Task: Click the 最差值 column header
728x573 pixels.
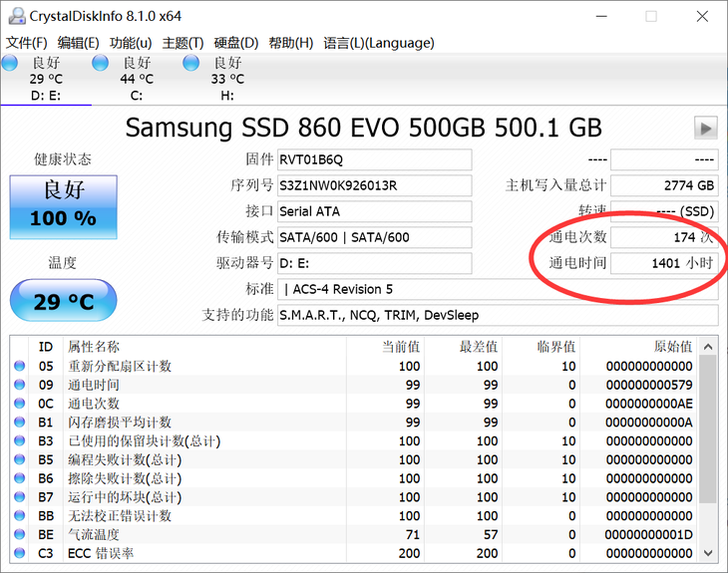Action: click(463, 347)
